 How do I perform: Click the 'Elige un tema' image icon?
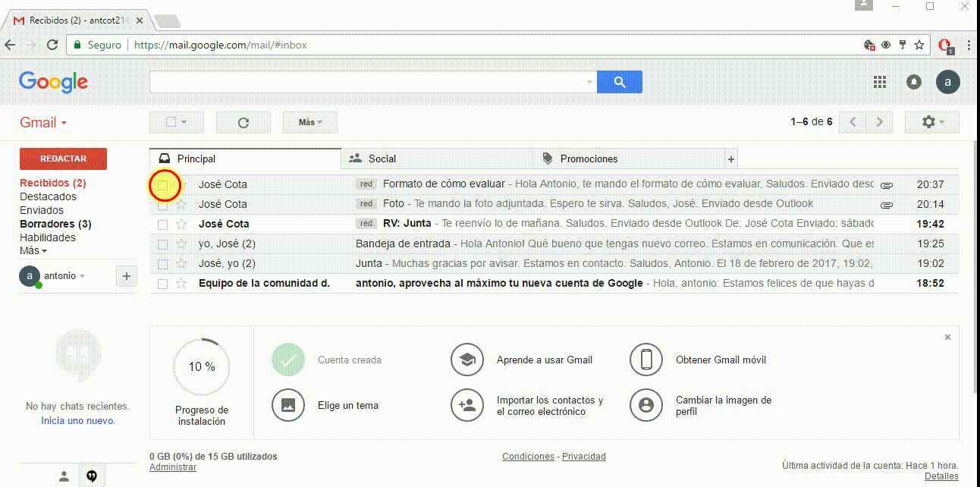(288, 405)
